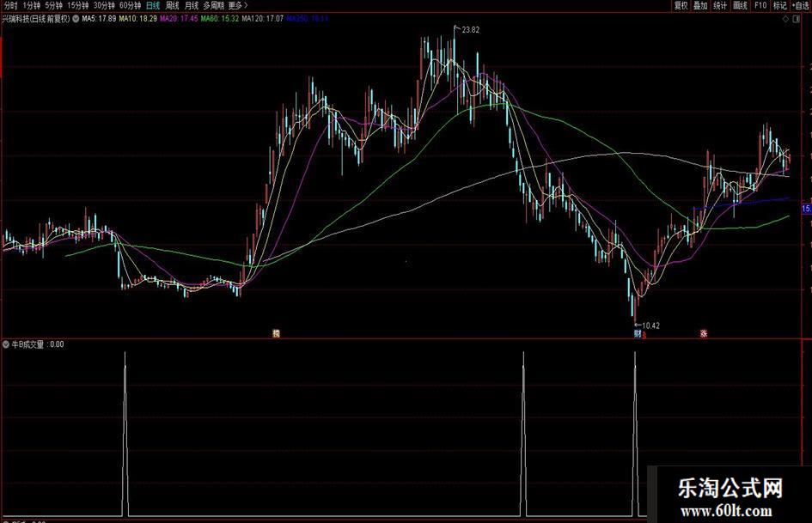Click the first signal spike in indicator panel
Screen dimensions: 812x523
click(125, 434)
